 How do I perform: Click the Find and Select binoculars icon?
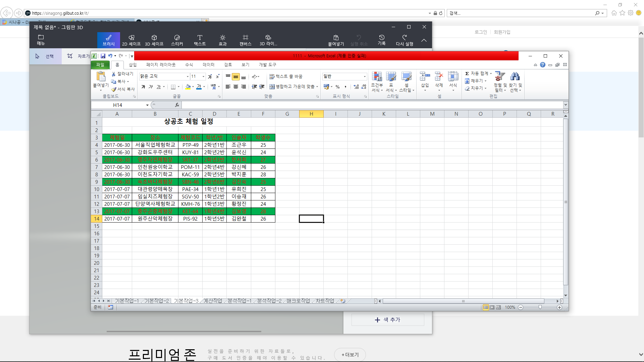[515, 77]
